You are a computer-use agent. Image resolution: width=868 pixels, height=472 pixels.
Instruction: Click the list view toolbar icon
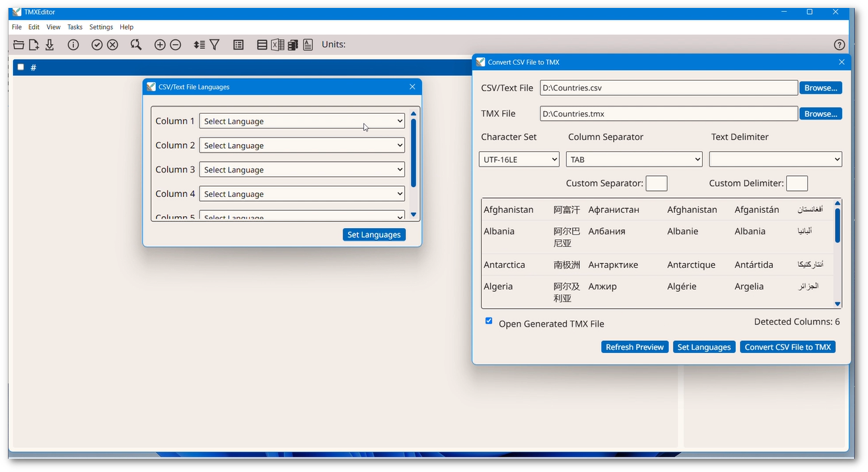tap(238, 45)
